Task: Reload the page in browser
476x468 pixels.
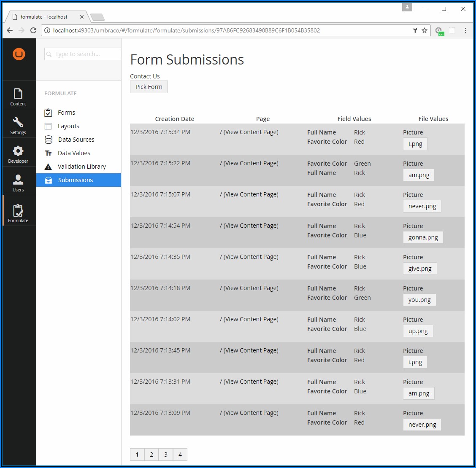Action: point(33,30)
